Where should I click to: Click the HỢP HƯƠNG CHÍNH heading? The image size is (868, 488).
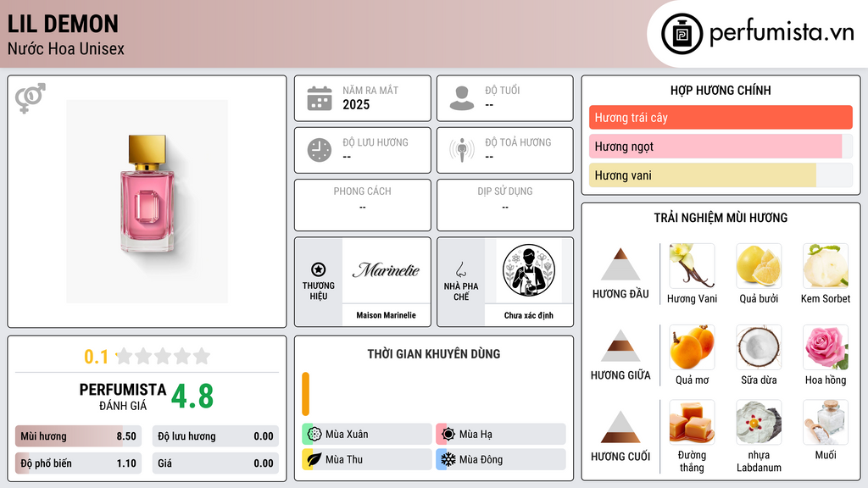721,90
